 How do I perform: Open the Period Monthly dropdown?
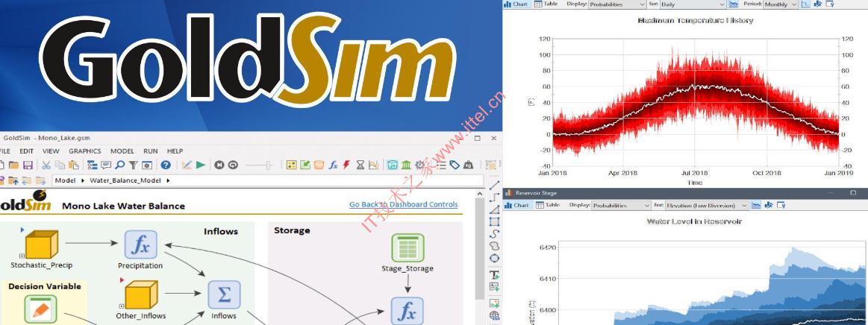click(781, 4)
